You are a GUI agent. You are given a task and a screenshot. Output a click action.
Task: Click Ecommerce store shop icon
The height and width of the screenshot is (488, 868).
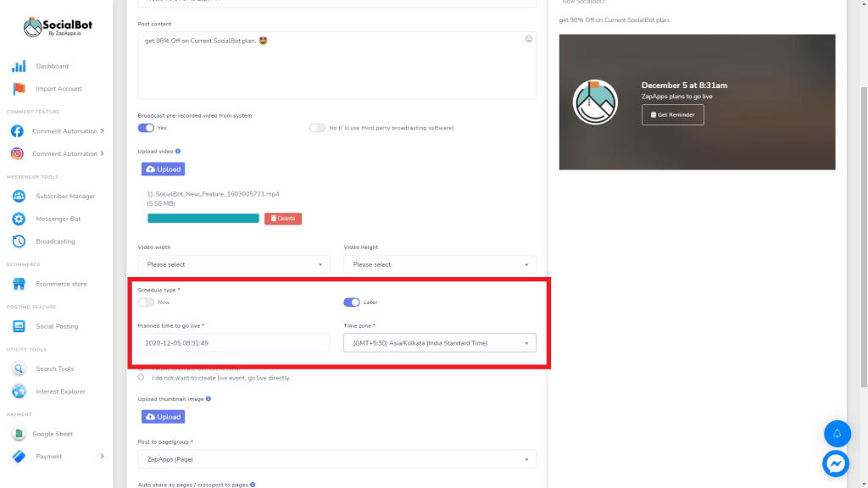(x=19, y=284)
